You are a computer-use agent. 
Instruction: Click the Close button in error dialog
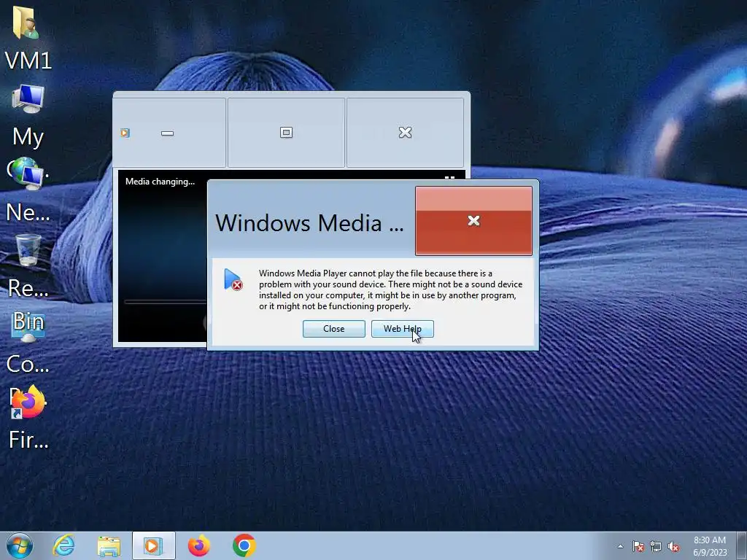(333, 329)
